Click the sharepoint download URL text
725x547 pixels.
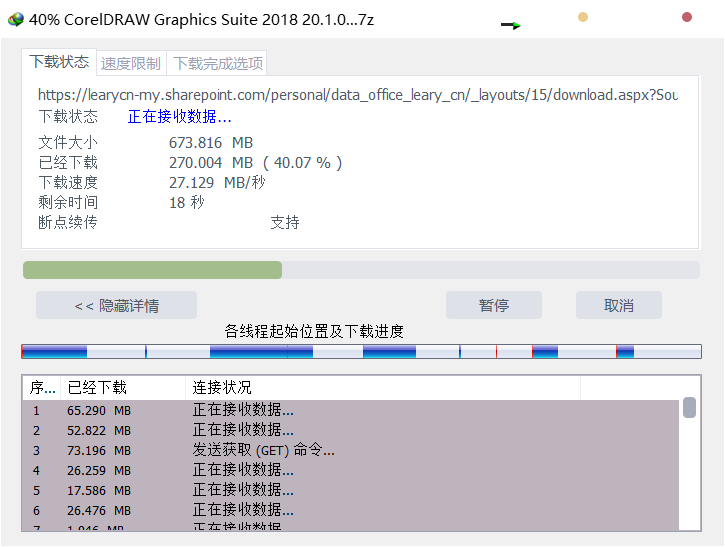coord(358,95)
